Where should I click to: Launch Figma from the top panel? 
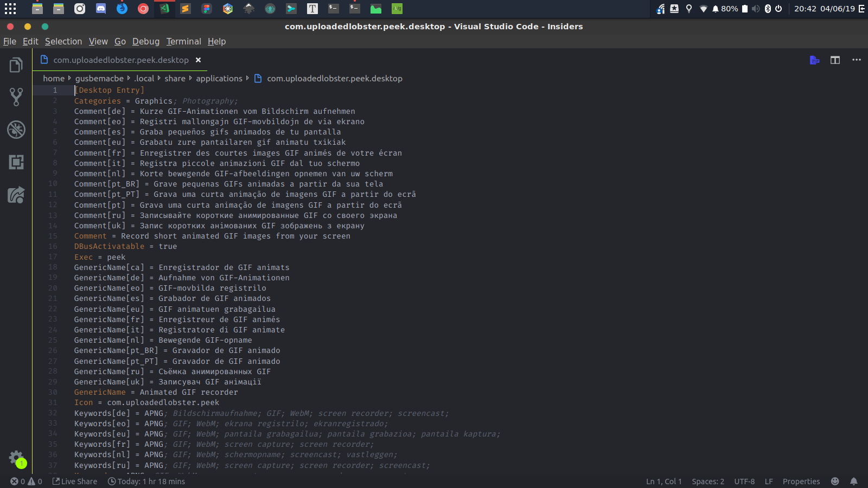pyautogui.click(x=207, y=9)
